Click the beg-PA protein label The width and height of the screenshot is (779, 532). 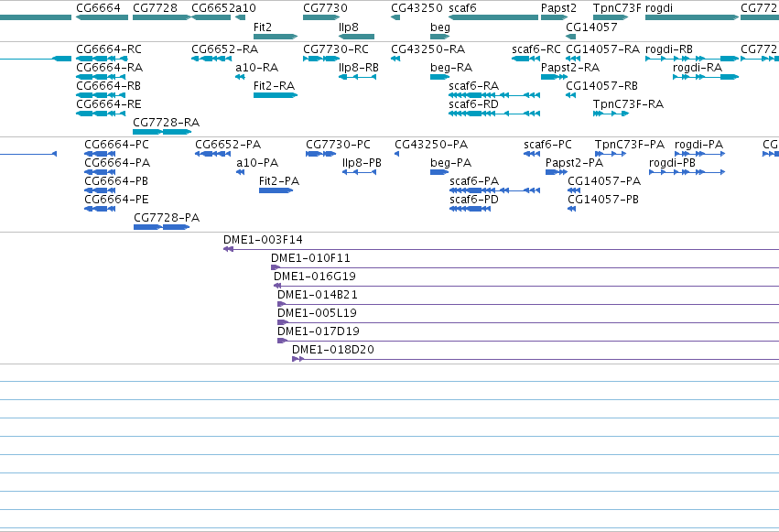coord(451,162)
